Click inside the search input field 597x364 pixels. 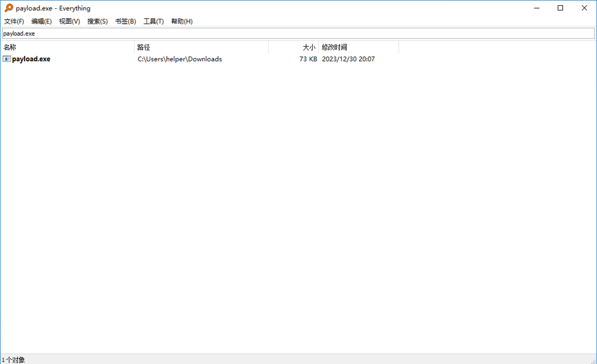(298, 33)
